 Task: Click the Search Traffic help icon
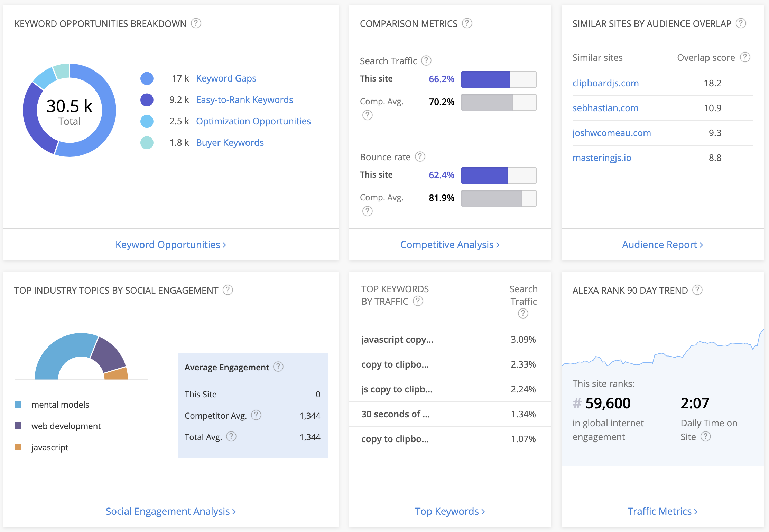tap(426, 60)
